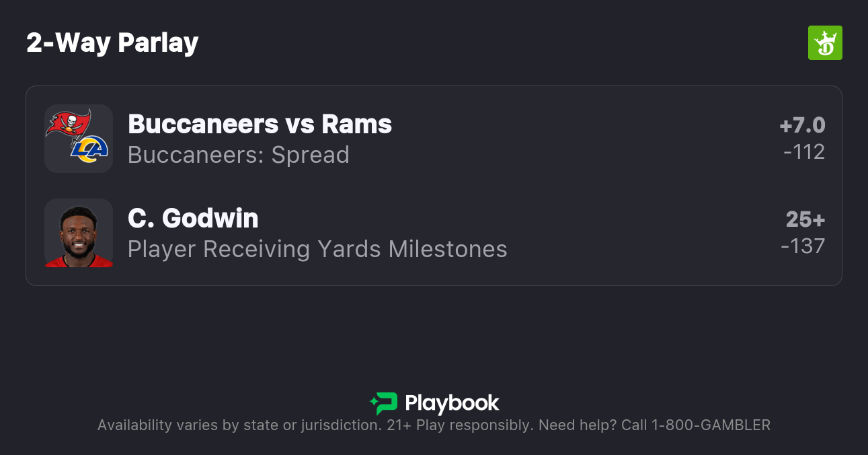Click the Availability varies by state disclaimer

click(x=239, y=425)
